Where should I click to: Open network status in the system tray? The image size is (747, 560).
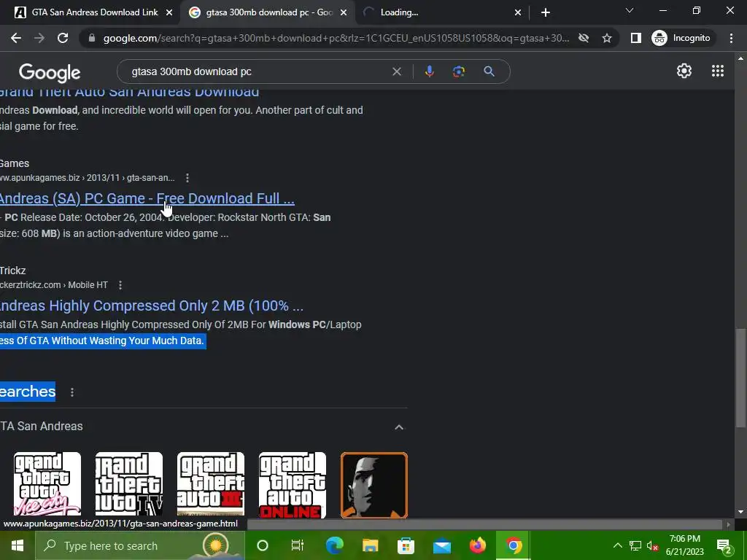coord(635,545)
